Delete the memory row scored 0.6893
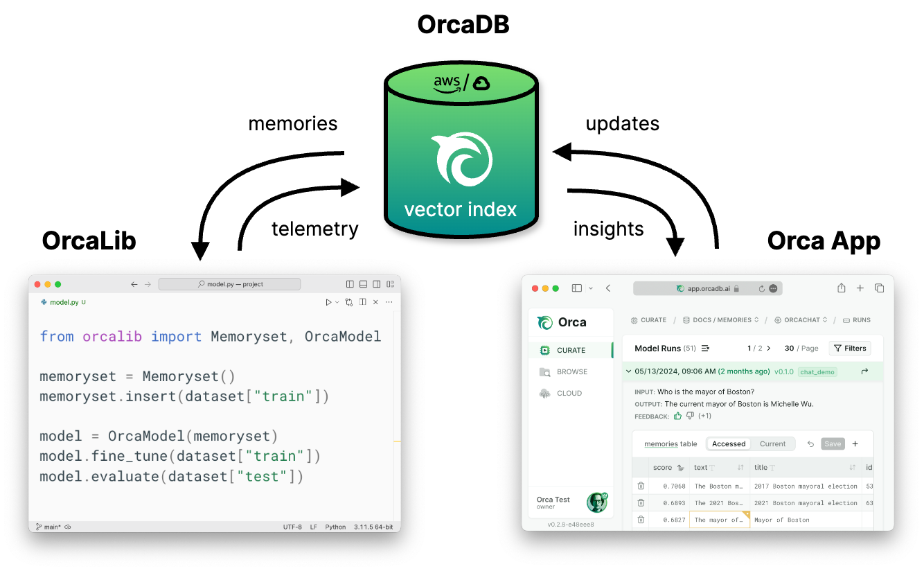 [641, 503]
